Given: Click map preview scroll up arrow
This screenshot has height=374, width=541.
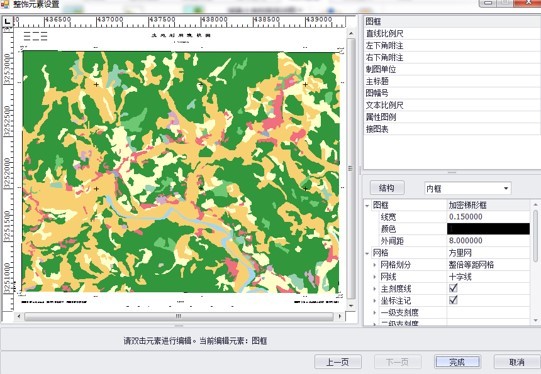Looking at the screenshot, I should [x=351, y=33].
